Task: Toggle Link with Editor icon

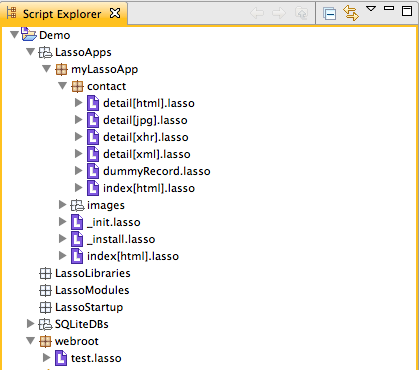Action: point(351,13)
